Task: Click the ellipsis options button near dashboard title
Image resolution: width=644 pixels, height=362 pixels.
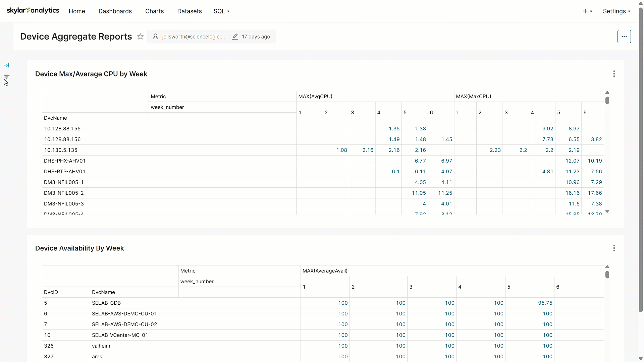Action: [624, 36]
